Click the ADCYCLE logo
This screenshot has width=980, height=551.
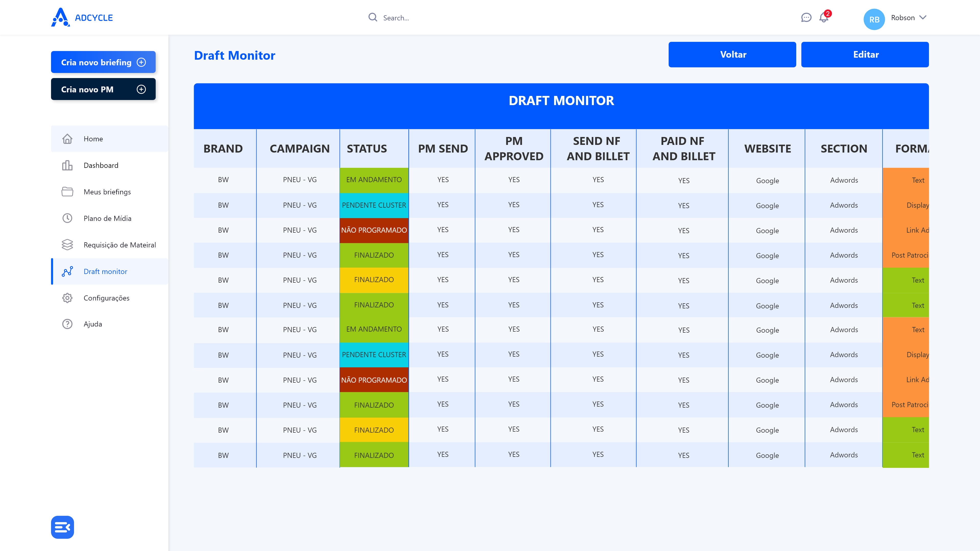tap(82, 18)
